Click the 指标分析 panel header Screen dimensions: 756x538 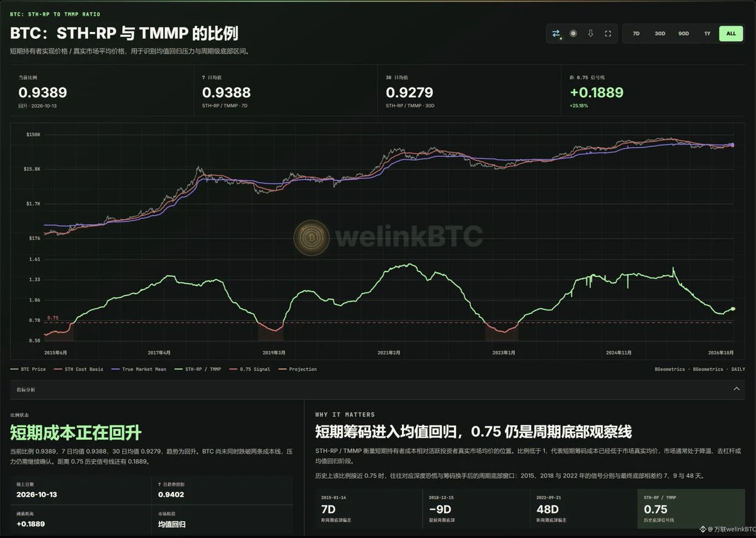[x=377, y=389]
